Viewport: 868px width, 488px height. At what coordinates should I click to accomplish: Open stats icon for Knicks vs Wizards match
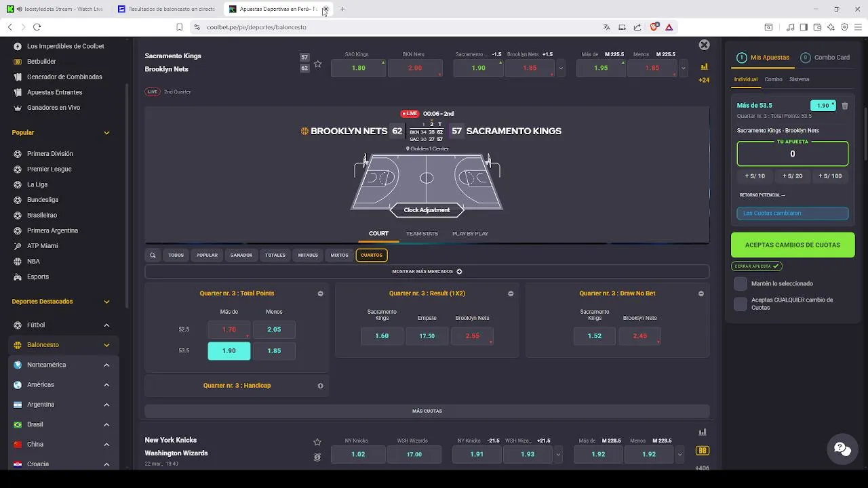point(703,432)
